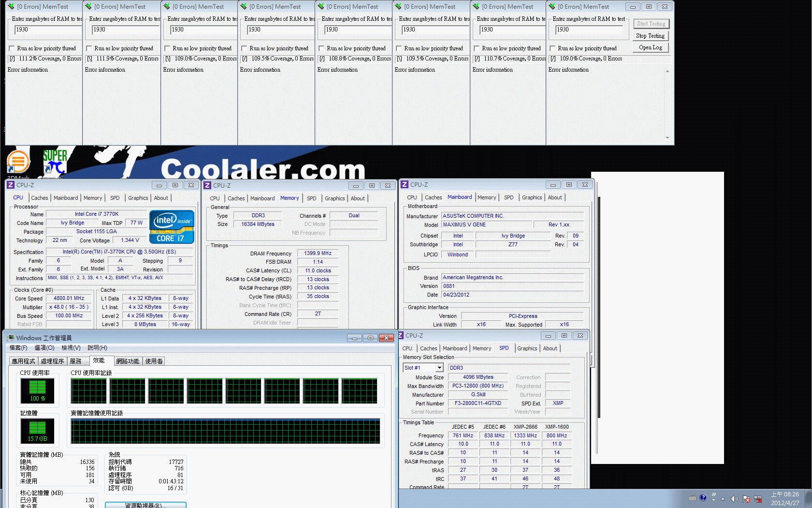Open the SPD tab in the CPU-Z Memory window
Screen dimensions: 812x508
point(312,198)
